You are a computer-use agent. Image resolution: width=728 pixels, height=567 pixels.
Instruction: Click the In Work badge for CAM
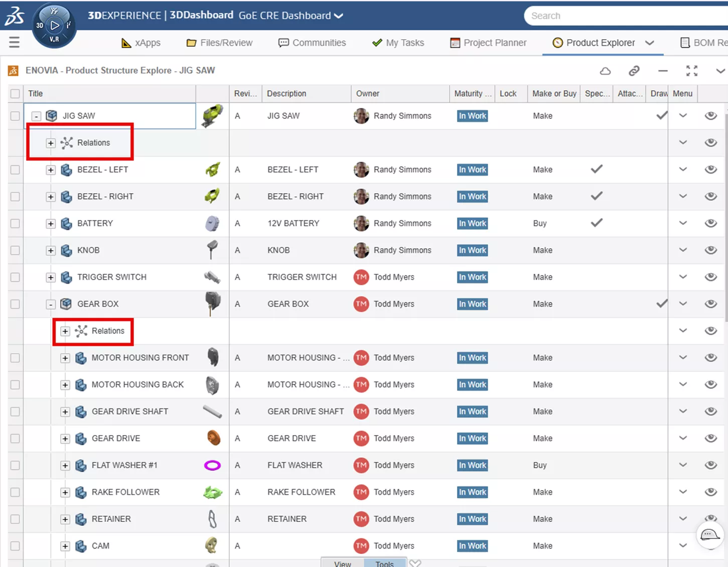click(472, 546)
